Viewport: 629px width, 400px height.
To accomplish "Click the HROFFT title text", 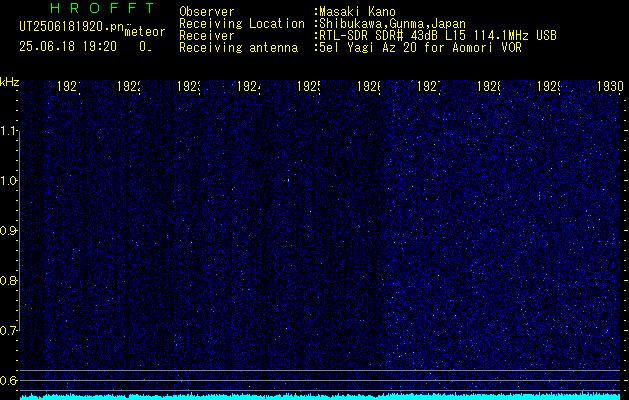I will point(102,8).
